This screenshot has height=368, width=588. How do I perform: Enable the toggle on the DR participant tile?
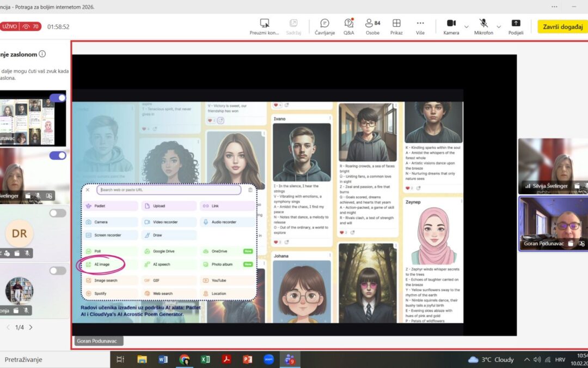[x=58, y=213]
